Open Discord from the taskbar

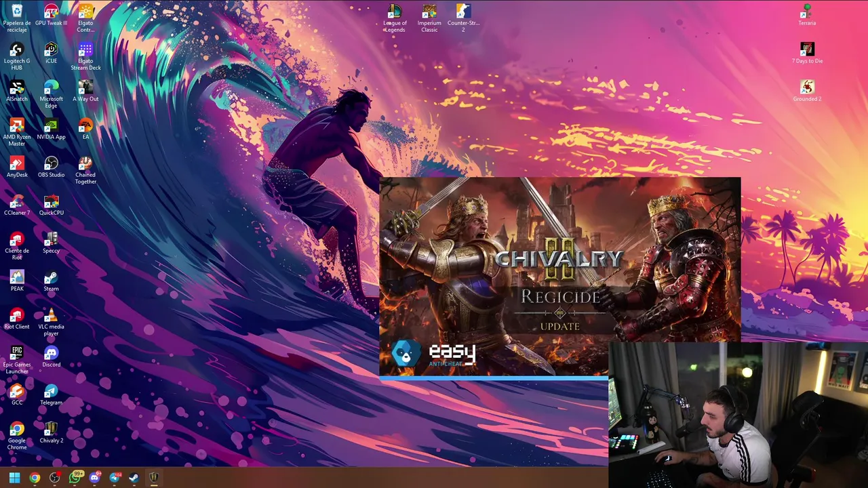point(94,478)
